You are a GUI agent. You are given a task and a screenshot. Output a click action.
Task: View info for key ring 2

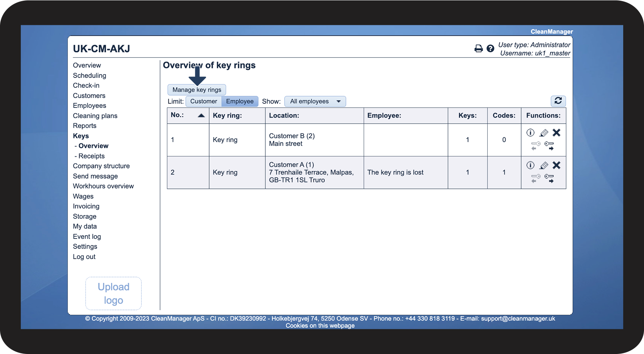coord(530,166)
